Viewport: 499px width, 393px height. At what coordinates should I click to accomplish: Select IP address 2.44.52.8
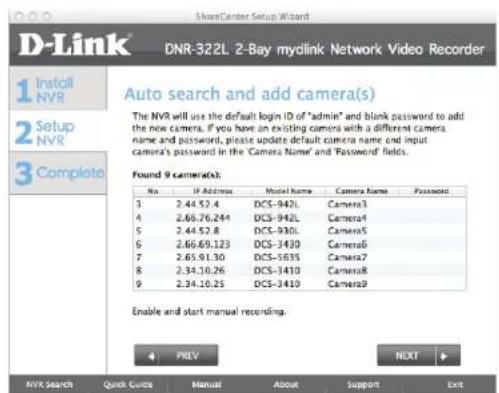tap(197, 231)
